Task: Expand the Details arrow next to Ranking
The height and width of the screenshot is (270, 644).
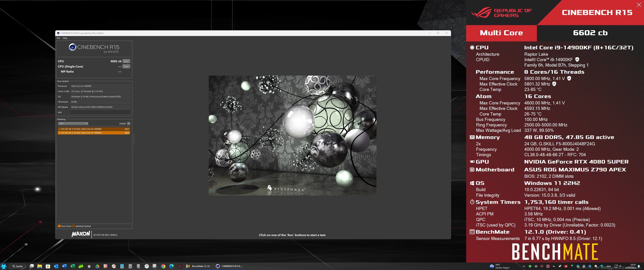Action: pos(129,124)
